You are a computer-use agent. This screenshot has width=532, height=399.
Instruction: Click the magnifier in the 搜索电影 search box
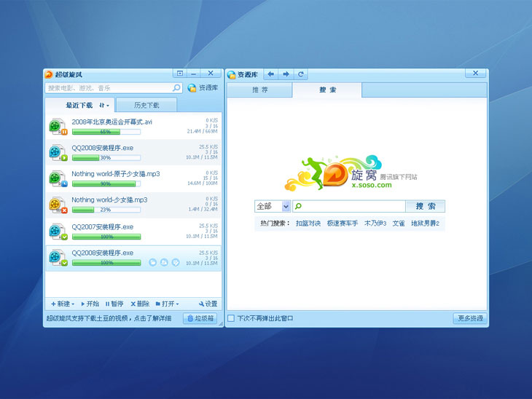pyautogui.click(x=176, y=88)
